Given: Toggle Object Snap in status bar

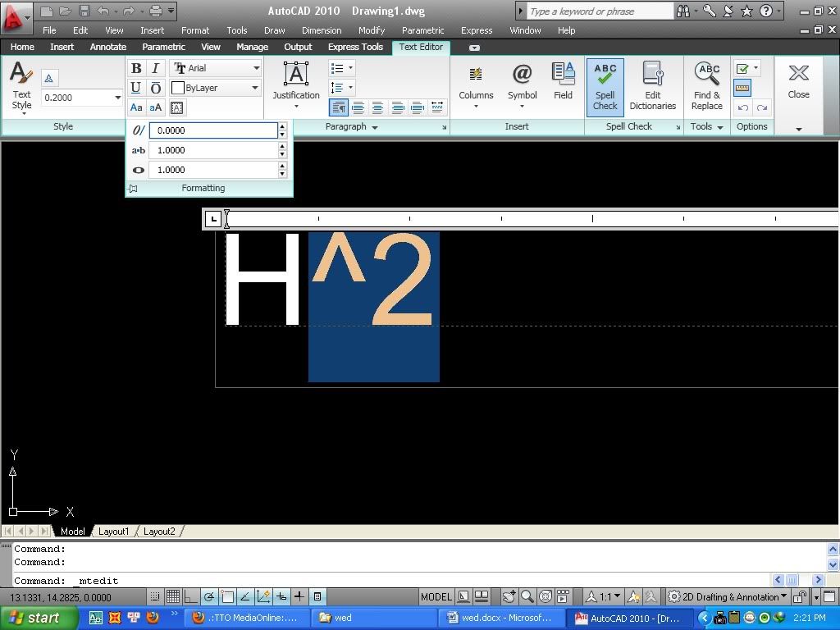Looking at the screenshot, I should (x=227, y=596).
